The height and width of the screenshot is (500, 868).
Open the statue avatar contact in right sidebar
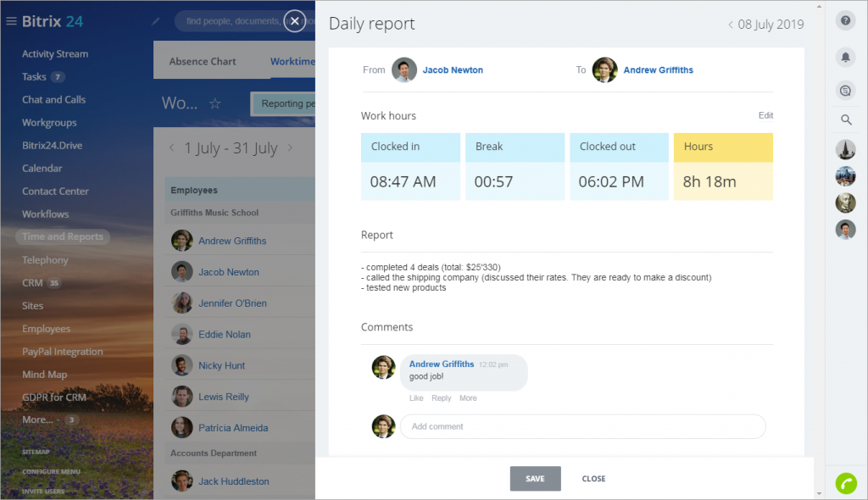(845, 203)
